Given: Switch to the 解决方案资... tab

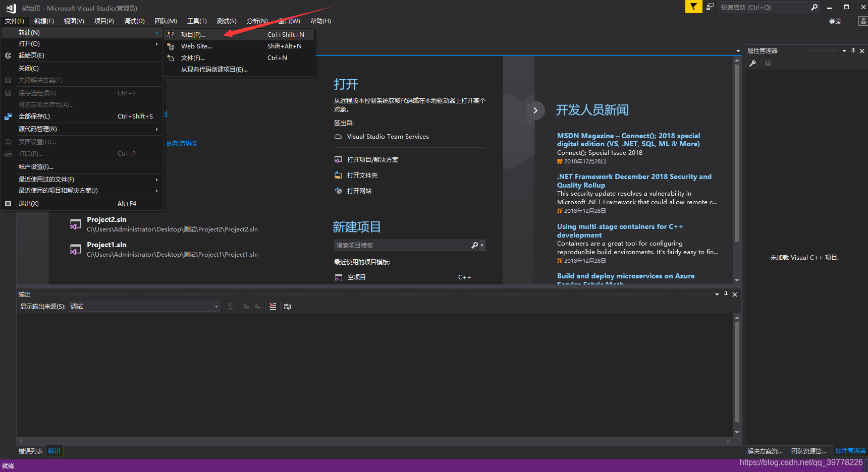Looking at the screenshot, I should (x=765, y=451).
